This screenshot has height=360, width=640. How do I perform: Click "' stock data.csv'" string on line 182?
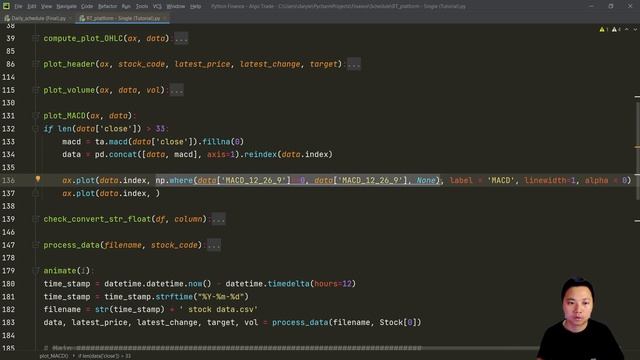click(218, 309)
